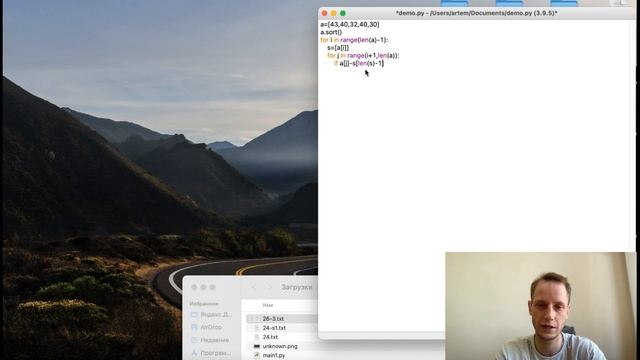Click the s=[a[i]] code line
This screenshot has height=360, width=640.
coord(338,48)
